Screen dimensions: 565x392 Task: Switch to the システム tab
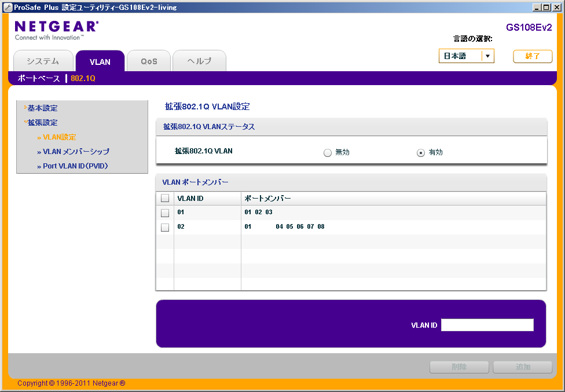(x=43, y=60)
